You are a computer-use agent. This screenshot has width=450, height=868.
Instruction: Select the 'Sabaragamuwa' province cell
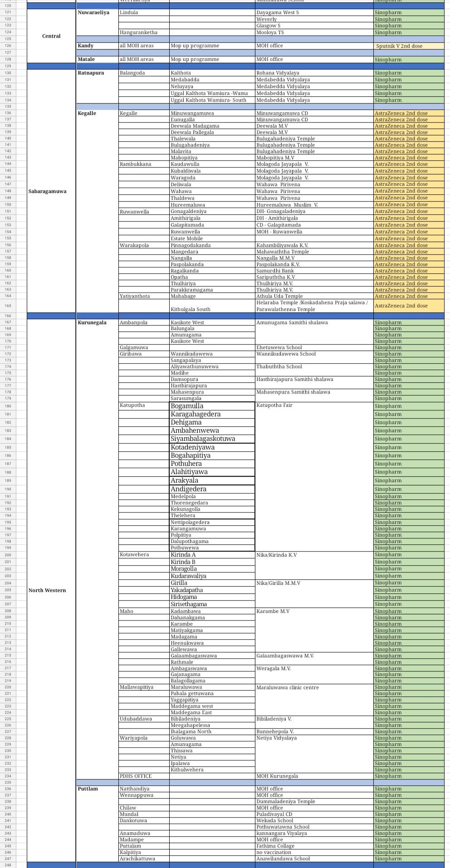pyautogui.click(x=51, y=191)
